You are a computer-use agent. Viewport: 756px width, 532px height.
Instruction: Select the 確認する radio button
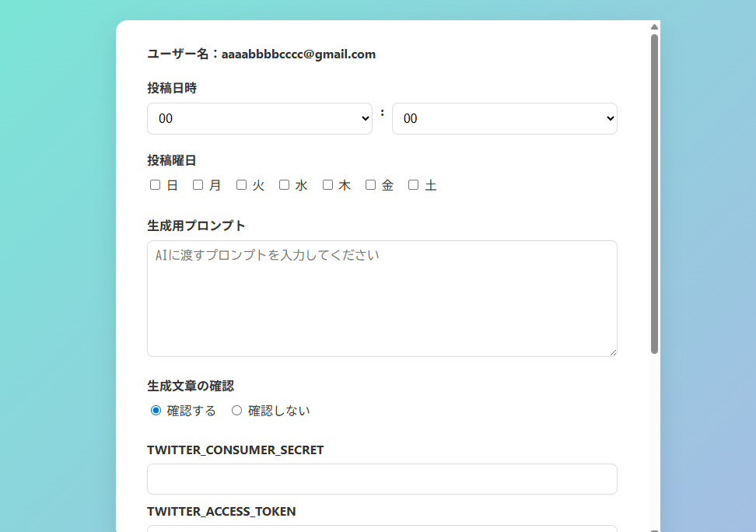[x=156, y=411]
